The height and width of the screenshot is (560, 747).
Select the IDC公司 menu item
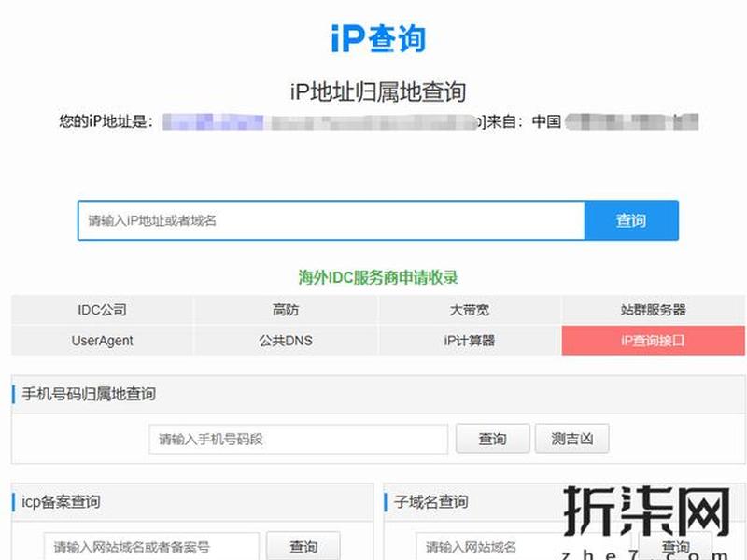coord(103,310)
